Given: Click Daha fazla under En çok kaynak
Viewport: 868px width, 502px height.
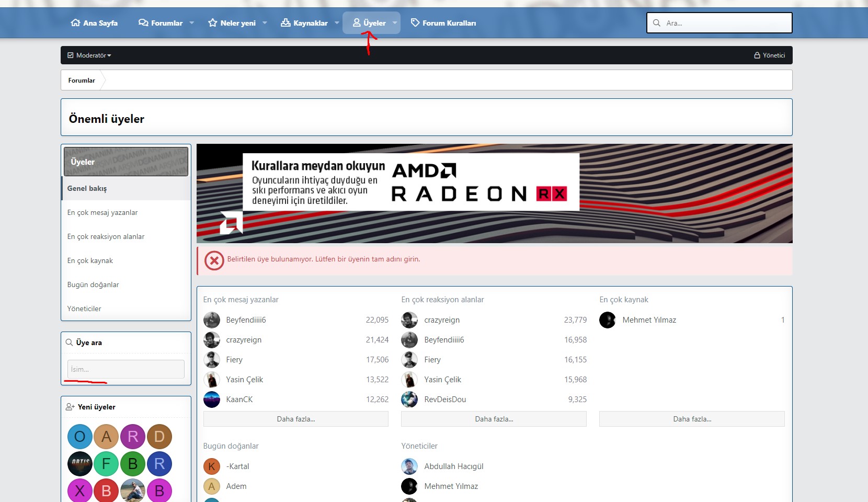Looking at the screenshot, I should (692, 419).
